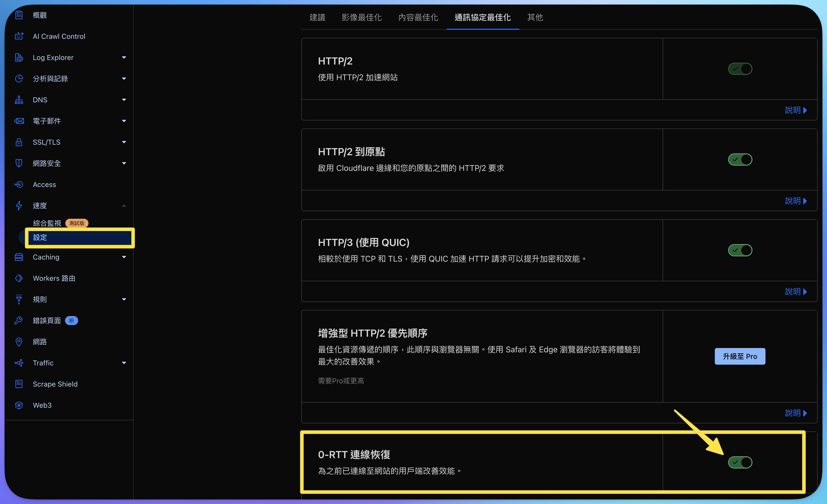Click the Scrape Shield document icon
The height and width of the screenshot is (504, 827).
(19, 384)
